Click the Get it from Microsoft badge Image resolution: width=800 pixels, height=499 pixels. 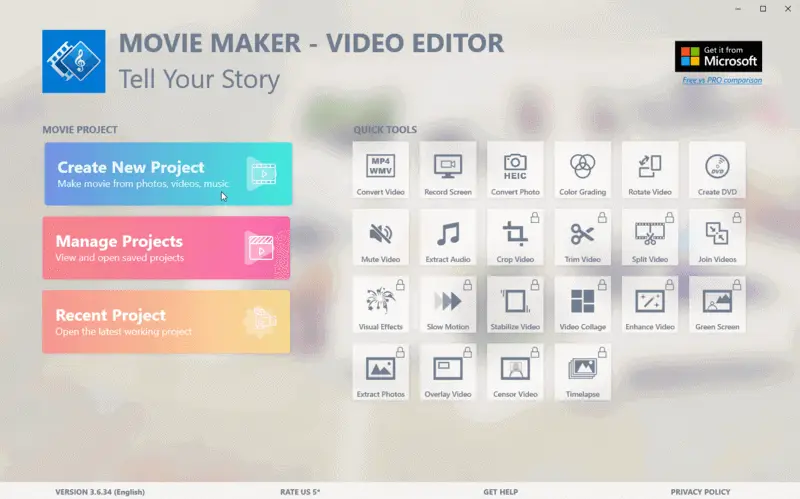click(718, 56)
